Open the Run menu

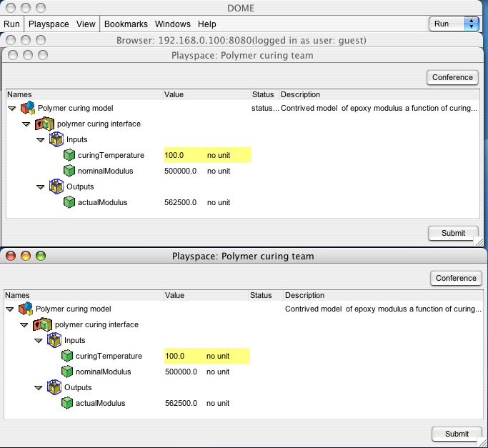pyautogui.click(x=11, y=24)
